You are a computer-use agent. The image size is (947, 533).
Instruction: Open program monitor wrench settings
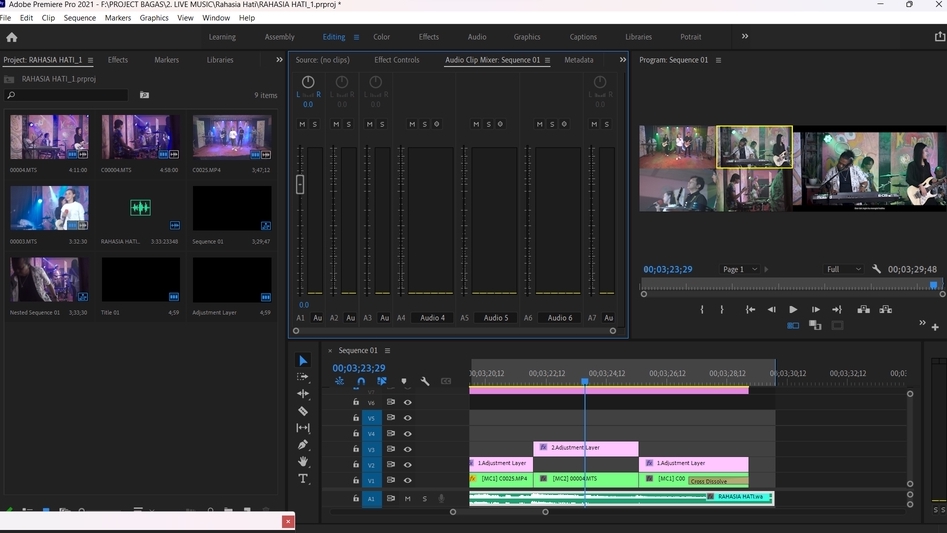pos(876,269)
